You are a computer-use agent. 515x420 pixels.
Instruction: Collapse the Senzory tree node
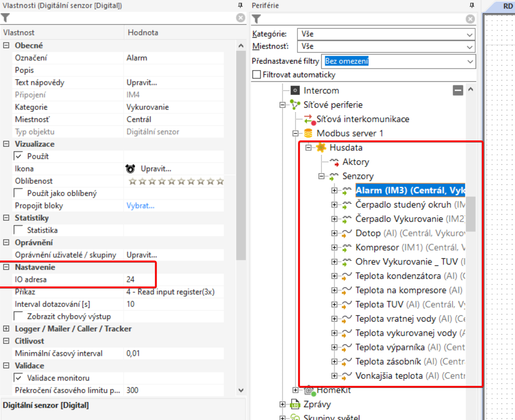[321, 176]
